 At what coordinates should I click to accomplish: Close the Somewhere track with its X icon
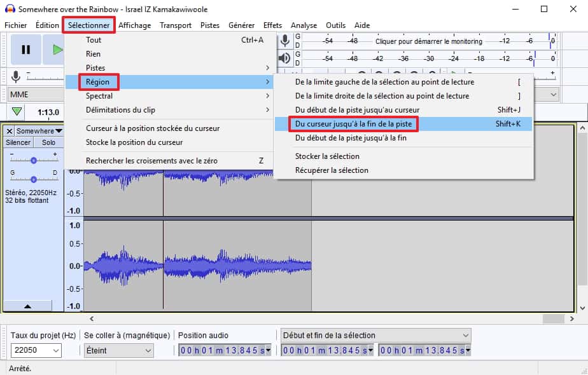click(8, 131)
